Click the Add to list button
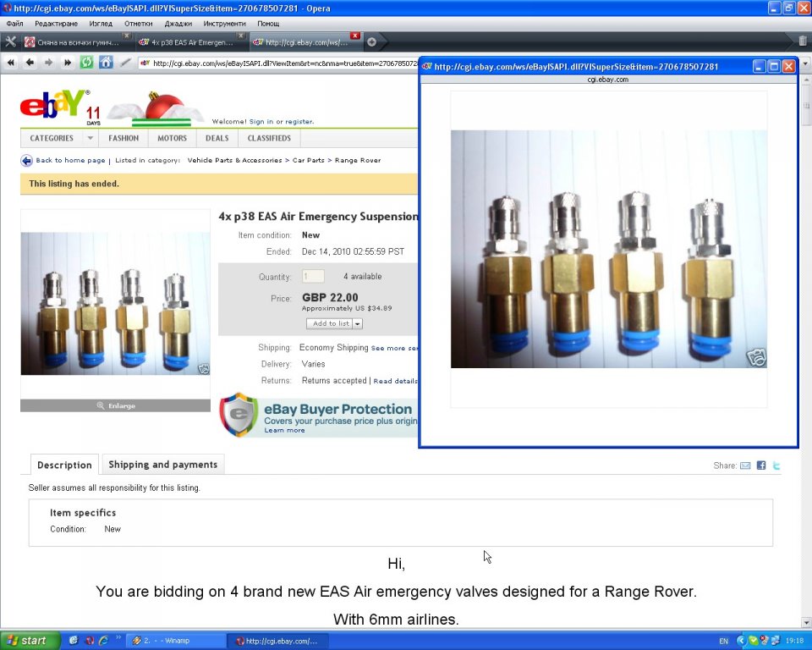This screenshot has width=812, height=650. tap(331, 324)
